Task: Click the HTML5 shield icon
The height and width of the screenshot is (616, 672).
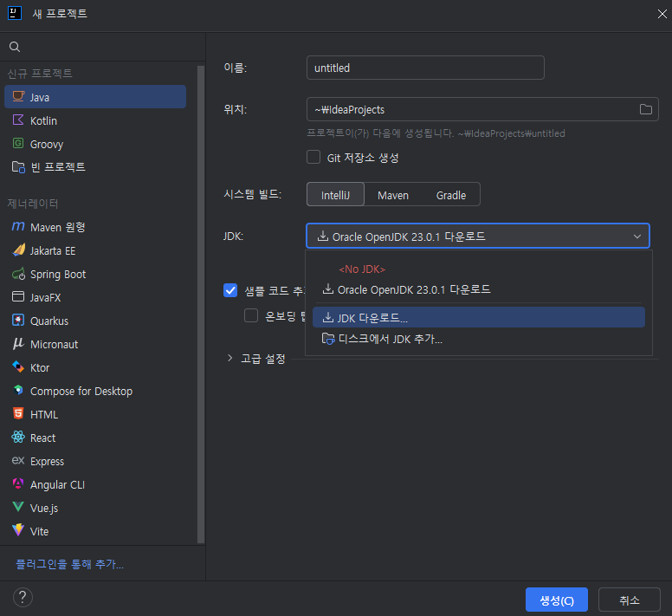Action: pos(18,413)
